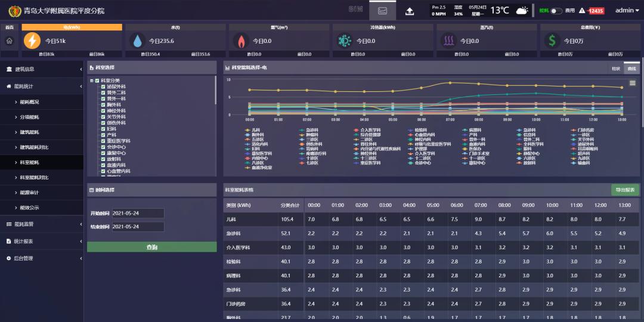The width and height of the screenshot is (644, 322).
Task: Click the water droplet icon
Action: click(138, 41)
